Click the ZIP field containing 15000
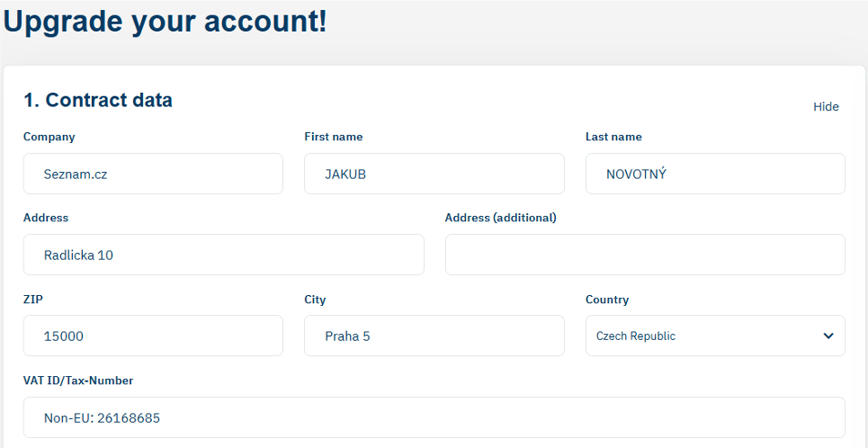The image size is (868, 448). pos(153,336)
